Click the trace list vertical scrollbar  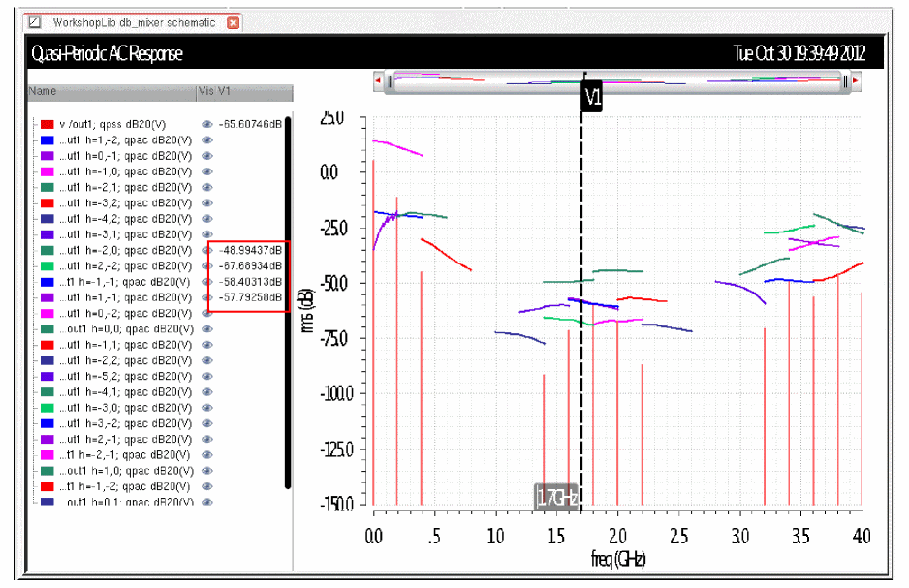(288, 303)
